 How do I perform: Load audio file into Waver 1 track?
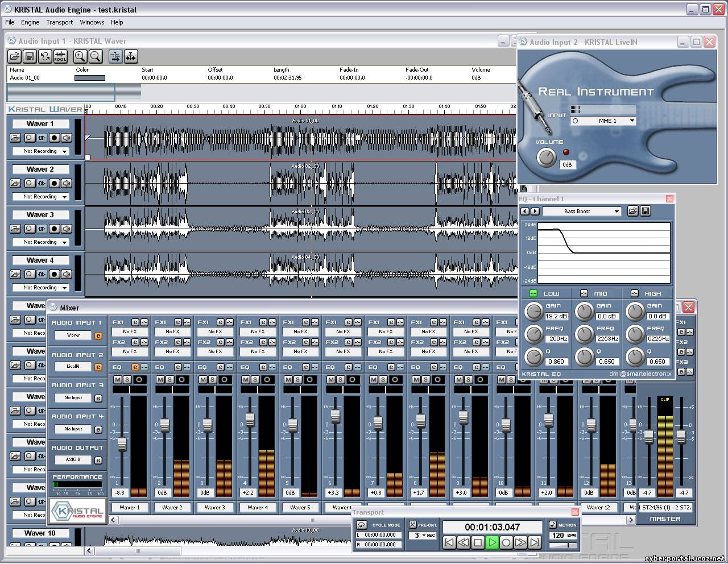tap(15, 138)
